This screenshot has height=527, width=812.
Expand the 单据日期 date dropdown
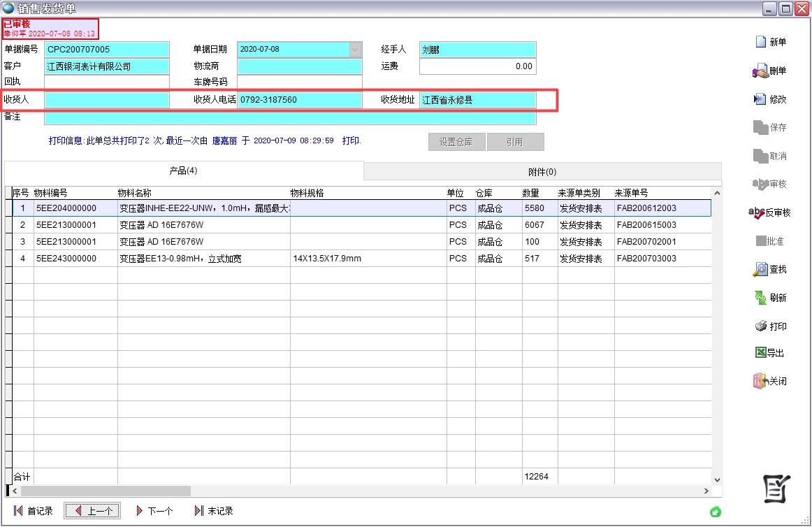point(355,50)
